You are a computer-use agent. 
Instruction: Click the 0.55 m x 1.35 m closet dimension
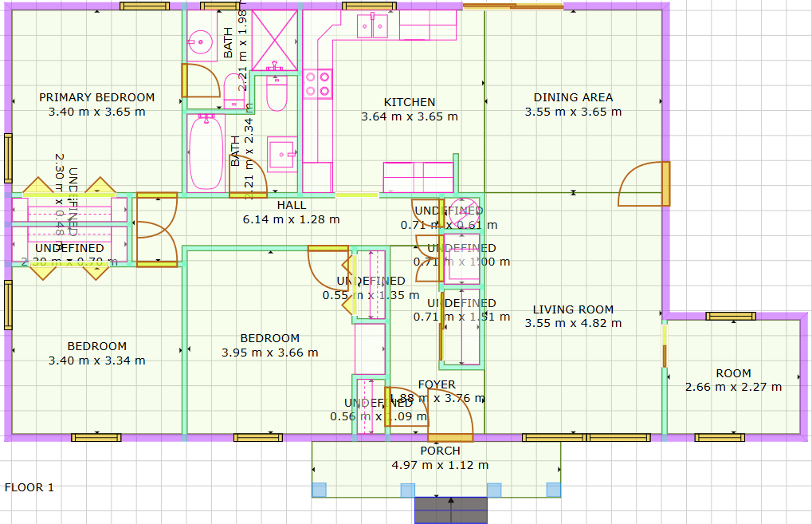pos(371,295)
